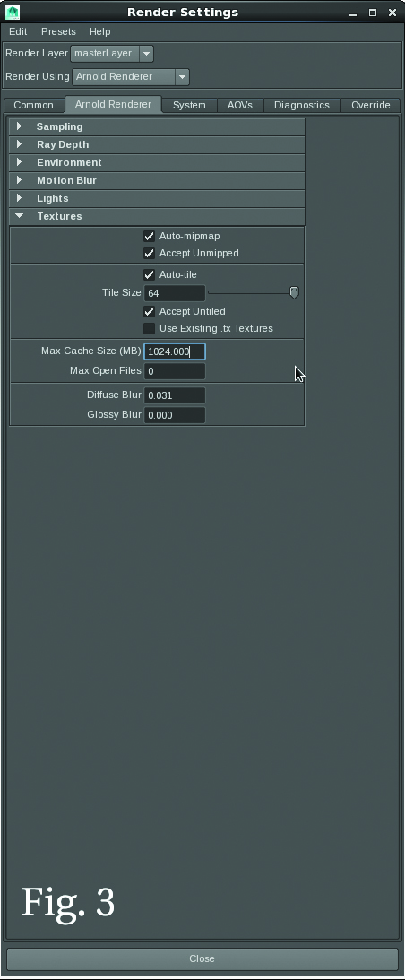The image size is (405, 980).
Task: Click the Max Cache Size (MB) label
Action: click(91, 351)
